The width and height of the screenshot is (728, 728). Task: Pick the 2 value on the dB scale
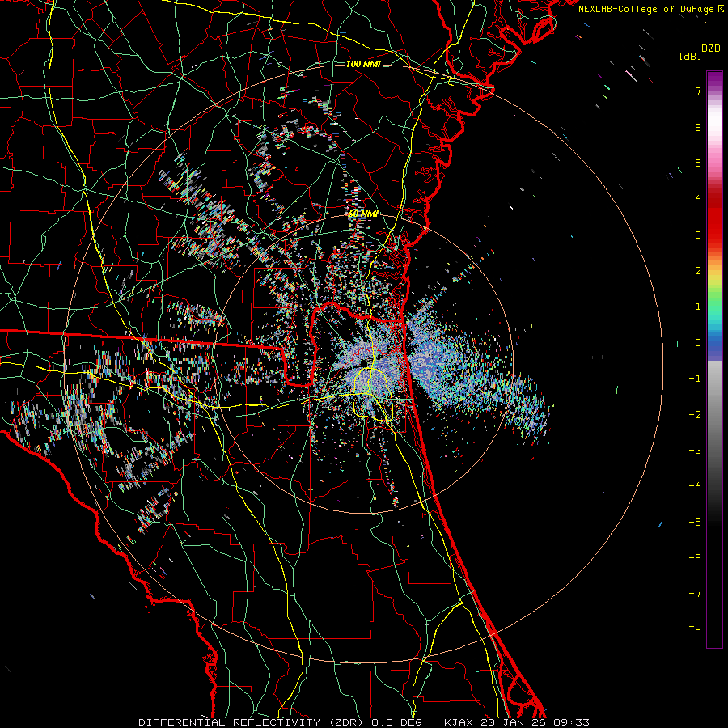pos(698,271)
